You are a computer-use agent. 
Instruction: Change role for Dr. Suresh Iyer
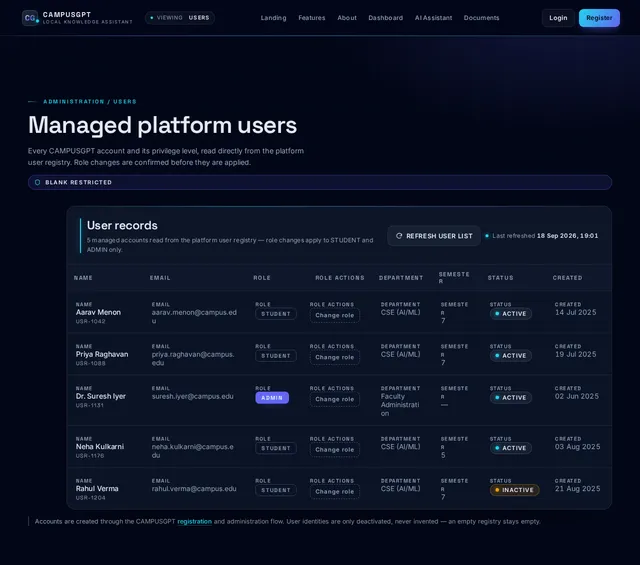(334, 400)
